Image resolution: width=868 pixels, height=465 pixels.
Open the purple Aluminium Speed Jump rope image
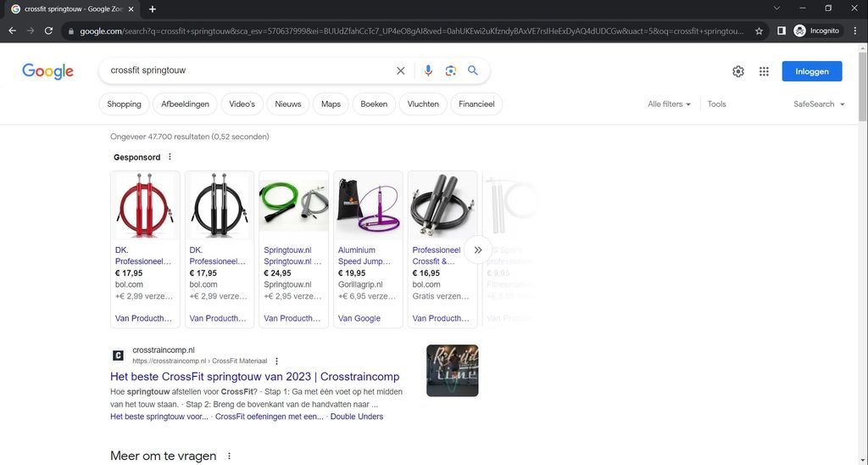tap(368, 205)
